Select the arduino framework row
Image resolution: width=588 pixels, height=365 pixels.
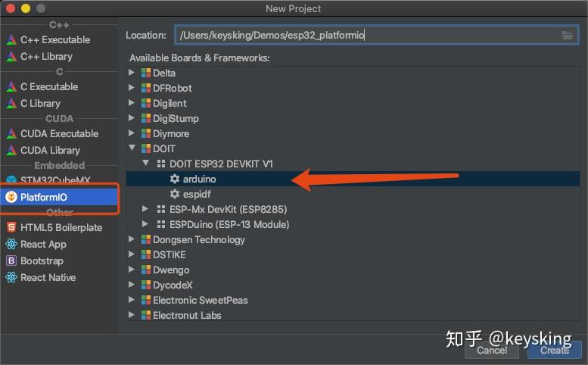point(353,179)
